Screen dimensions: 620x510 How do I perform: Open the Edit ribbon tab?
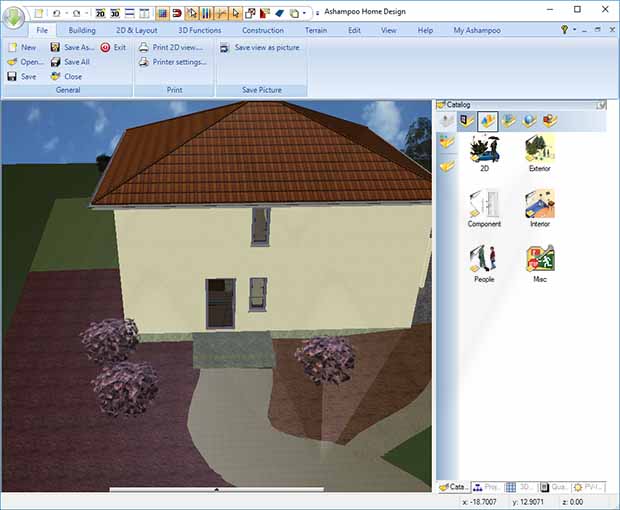click(354, 30)
